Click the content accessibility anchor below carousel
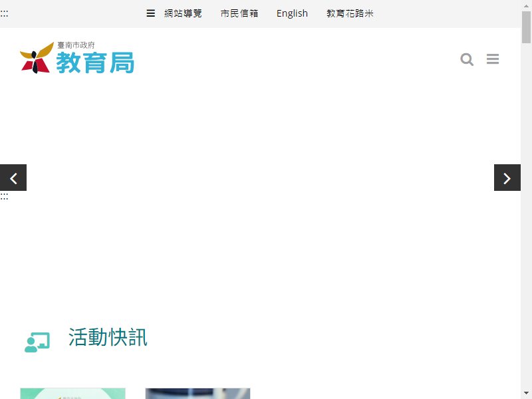This screenshot has height=399, width=532. [x=4, y=197]
